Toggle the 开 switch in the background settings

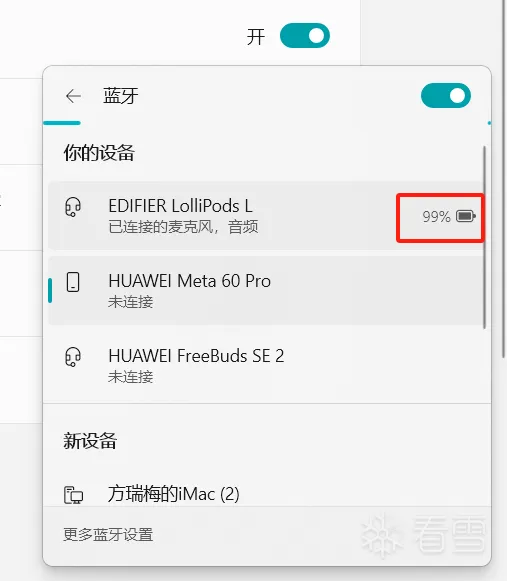coord(305,36)
